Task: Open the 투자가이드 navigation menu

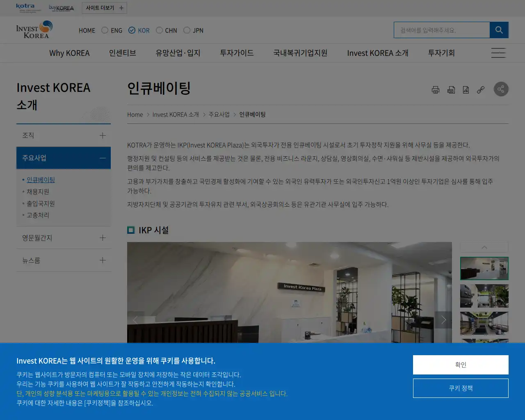Action: point(236,52)
